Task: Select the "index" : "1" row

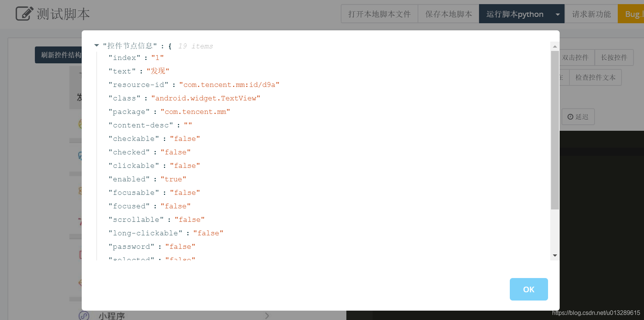Action: [136, 58]
